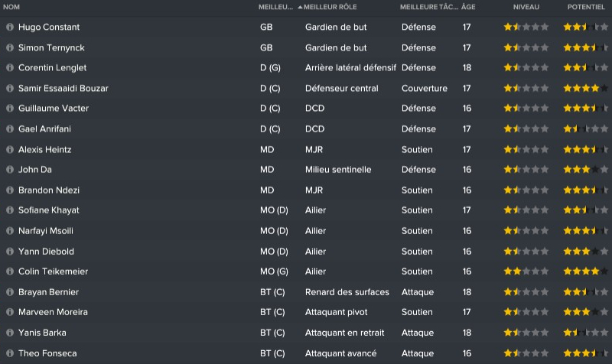Open info icon for Brandon Ndezi
Image resolution: width=612 pixels, height=364 pixels.
(x=10, y=190)
